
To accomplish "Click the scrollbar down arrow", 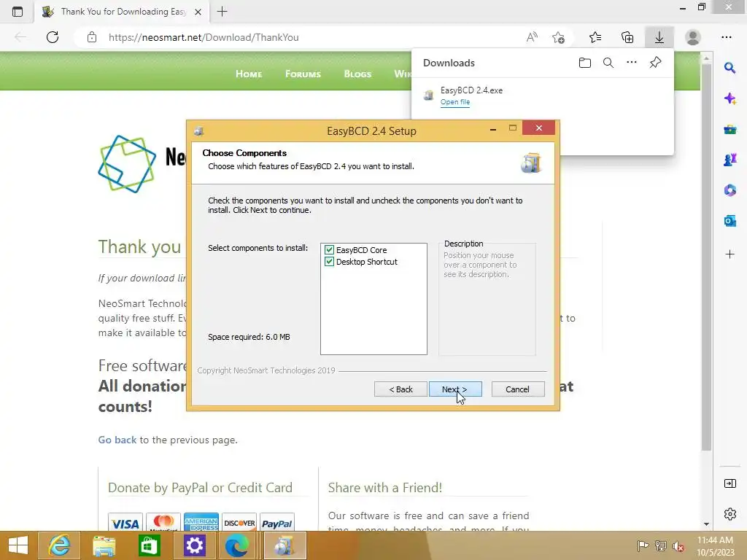I will [x=706, y=524].
